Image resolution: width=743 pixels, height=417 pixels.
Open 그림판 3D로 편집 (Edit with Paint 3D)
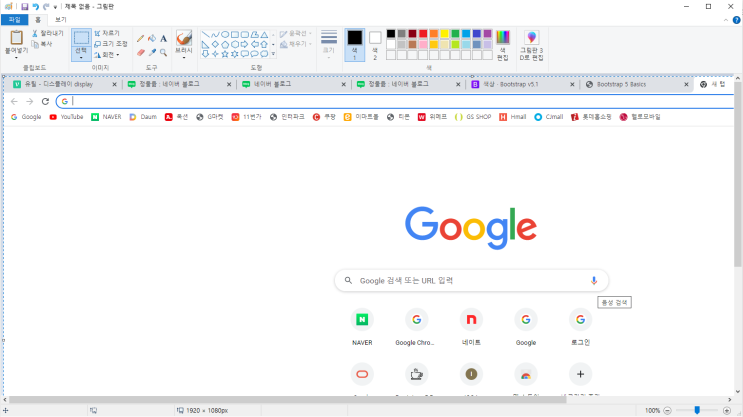coord(531,45)
